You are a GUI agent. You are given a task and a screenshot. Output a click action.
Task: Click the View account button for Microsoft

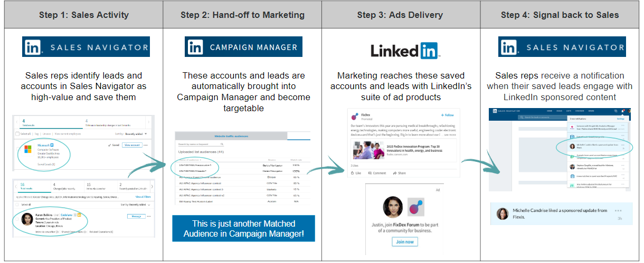pyautogui.click(x=132, y=145)
